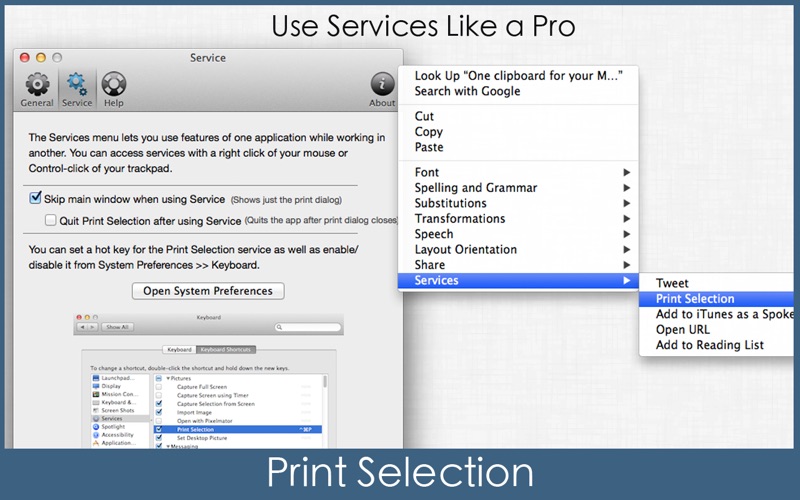
Task: Open the General preferences gear icon
Action: pyautogui.click(x=37, y=86)
